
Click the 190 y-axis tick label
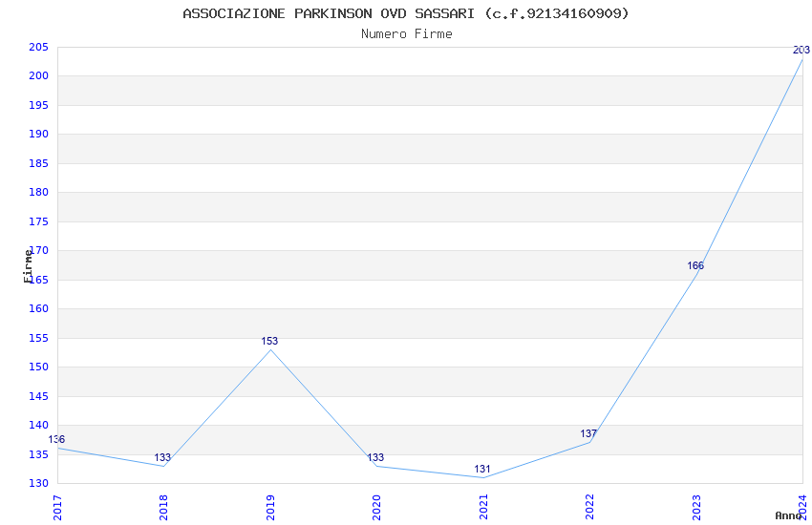39,134
